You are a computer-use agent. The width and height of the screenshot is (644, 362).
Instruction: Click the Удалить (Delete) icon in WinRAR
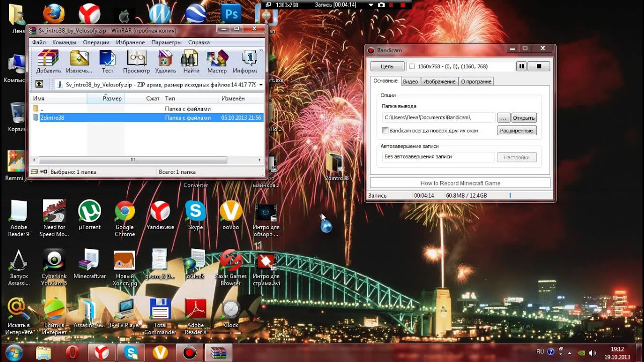click(x=166, y=62)
